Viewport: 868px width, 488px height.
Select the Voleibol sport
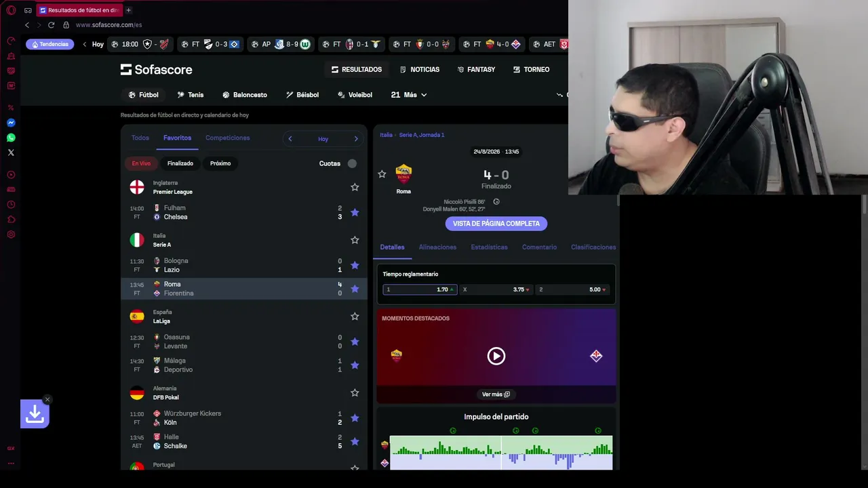[355, 95]
